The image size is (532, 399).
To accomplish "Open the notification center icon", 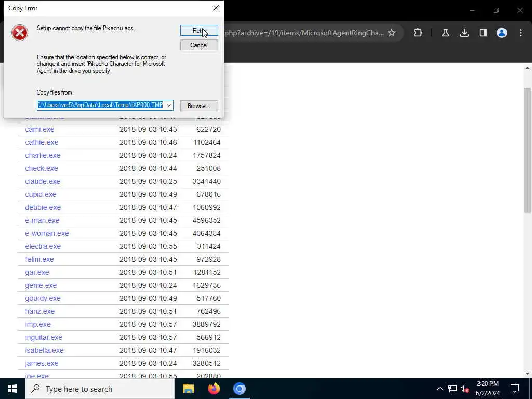I will coord(515,389).
